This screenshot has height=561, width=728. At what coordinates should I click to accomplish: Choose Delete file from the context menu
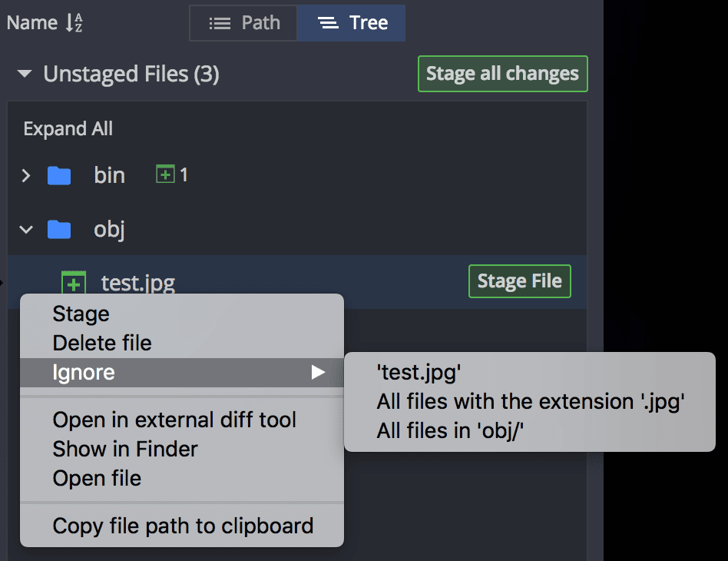(x=103, y=343)
